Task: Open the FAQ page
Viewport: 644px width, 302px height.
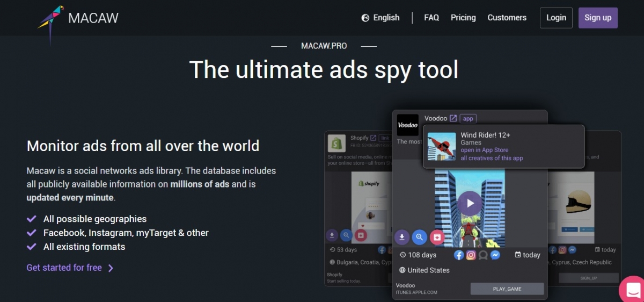Action: pos(431,18)
